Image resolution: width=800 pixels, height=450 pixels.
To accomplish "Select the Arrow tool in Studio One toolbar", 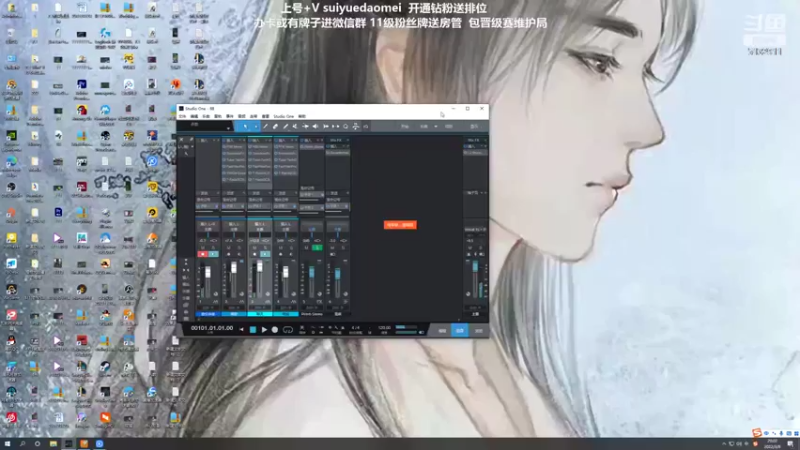I will (245, 126).
